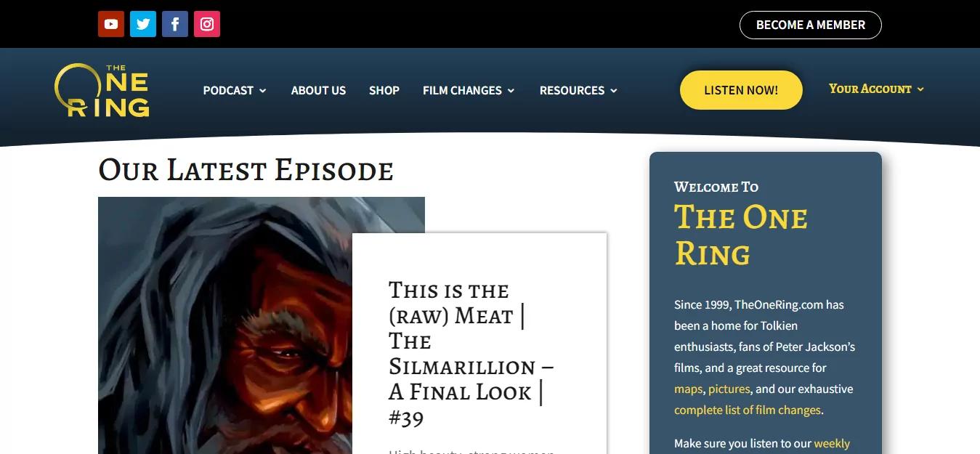Image resolution: width=980 pixels, height=454 pixels.
Task: Open the Shop page
Action: coord(384,90)
